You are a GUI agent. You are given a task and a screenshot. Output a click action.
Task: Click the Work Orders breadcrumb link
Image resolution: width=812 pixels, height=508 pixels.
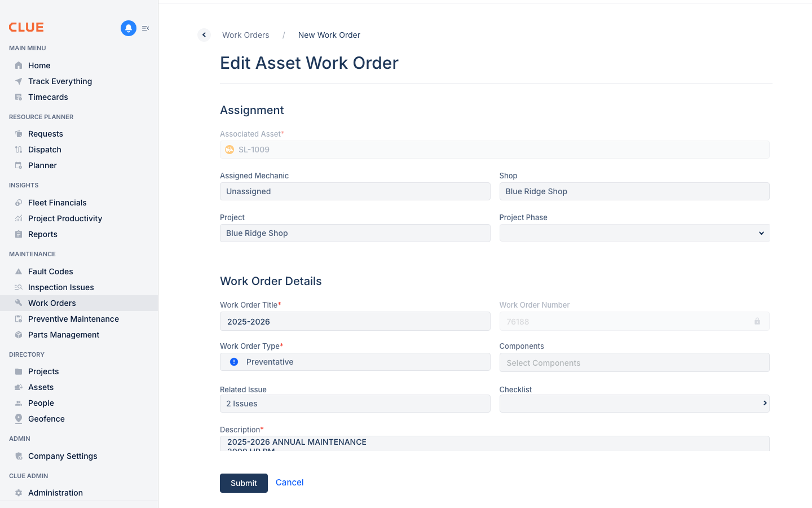[245, 35]
